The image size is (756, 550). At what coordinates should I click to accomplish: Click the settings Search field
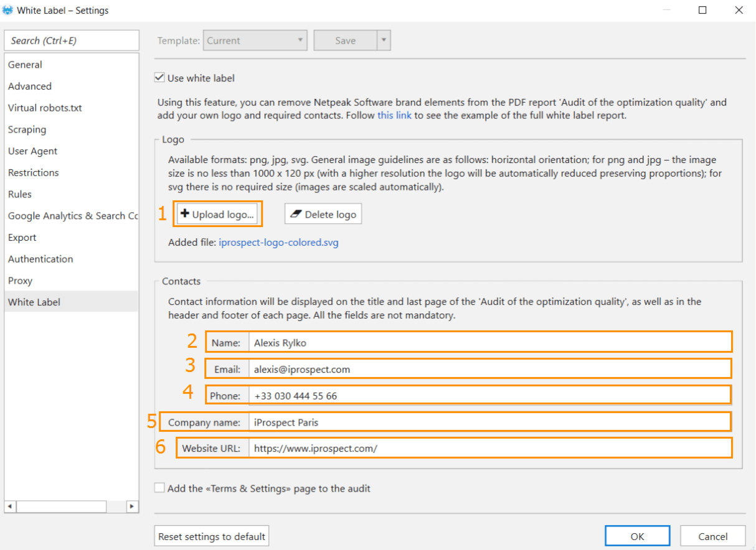(x=72, y=40)
